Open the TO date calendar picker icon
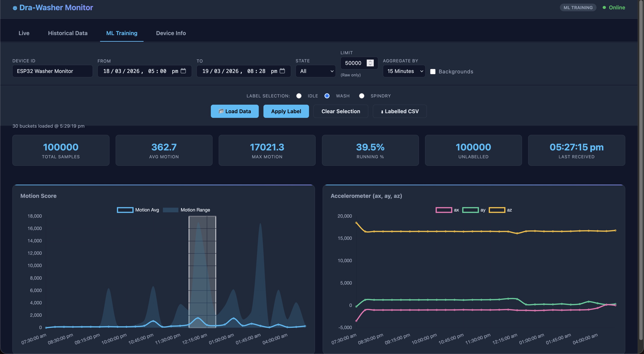Viewport: 644px width, 354px height. [282, 71]
